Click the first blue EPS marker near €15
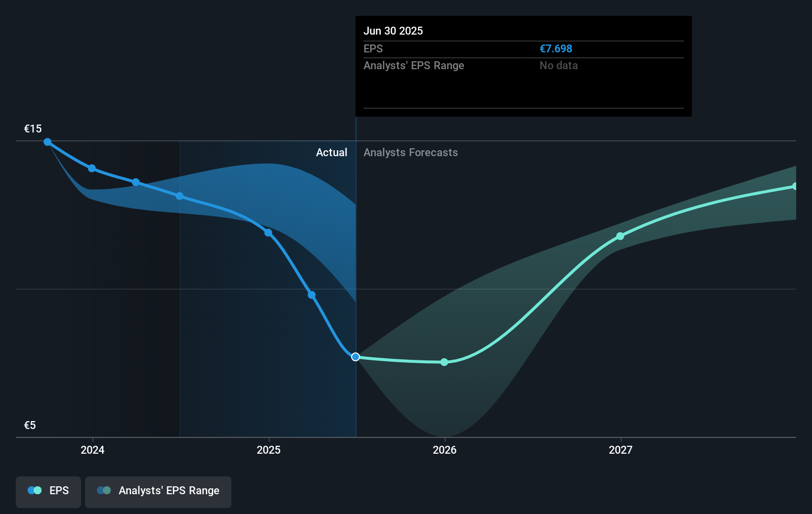Screen dimensions: 812x514 [x=47, y=142]
